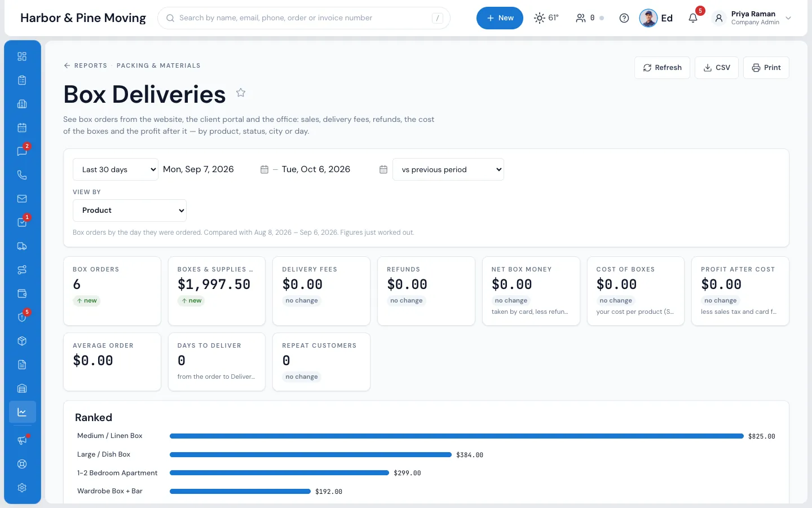Open the box package sidebar icon
The height and width of the screenshot is (508, 812).
point(22,341)
